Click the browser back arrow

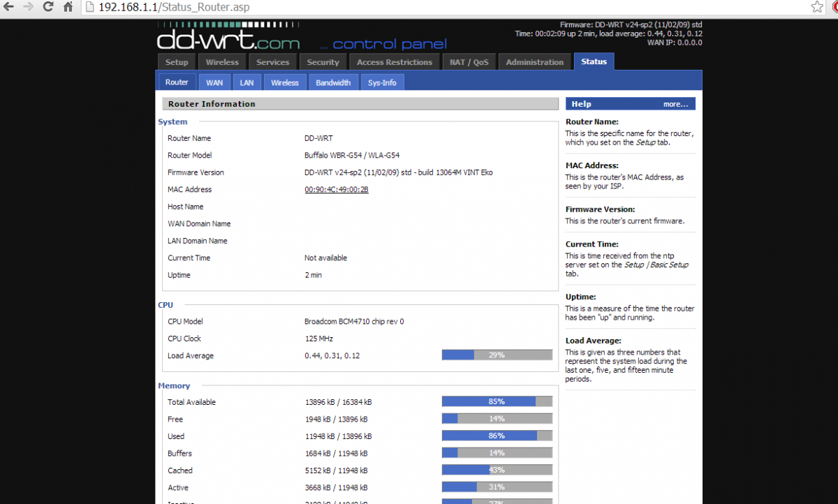click(9, 8)
